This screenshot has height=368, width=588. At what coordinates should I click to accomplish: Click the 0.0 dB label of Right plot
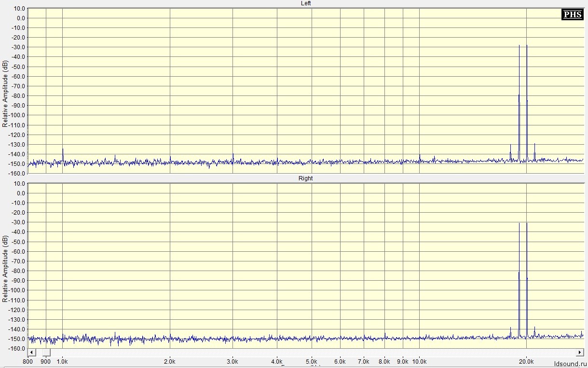click(x=19, y=193)
